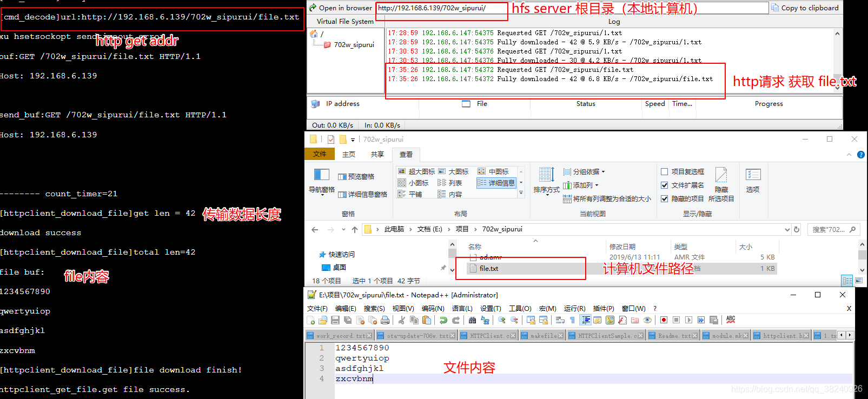Click the Replace icon in Notepad++ toolbar

point(485,320)
